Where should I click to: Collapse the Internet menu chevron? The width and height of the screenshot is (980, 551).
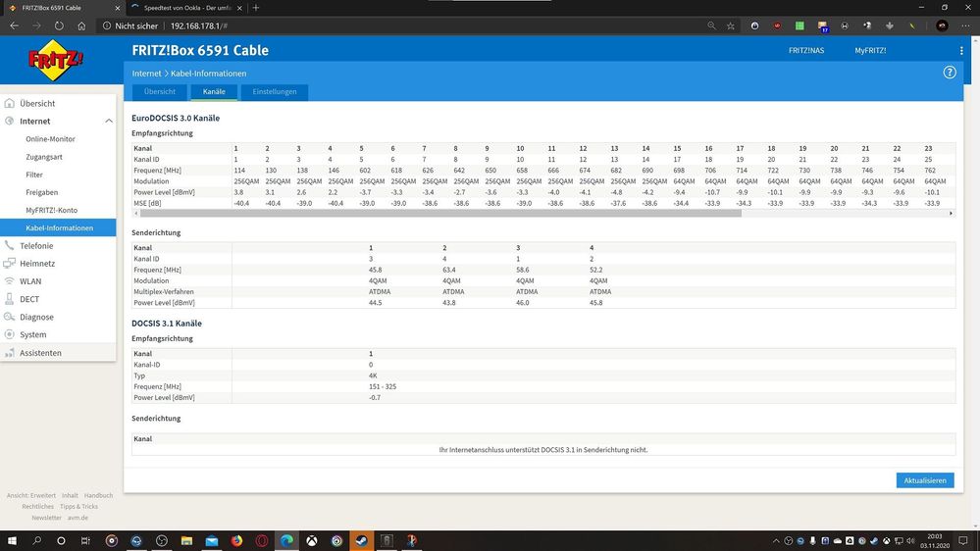coord(108,122)
